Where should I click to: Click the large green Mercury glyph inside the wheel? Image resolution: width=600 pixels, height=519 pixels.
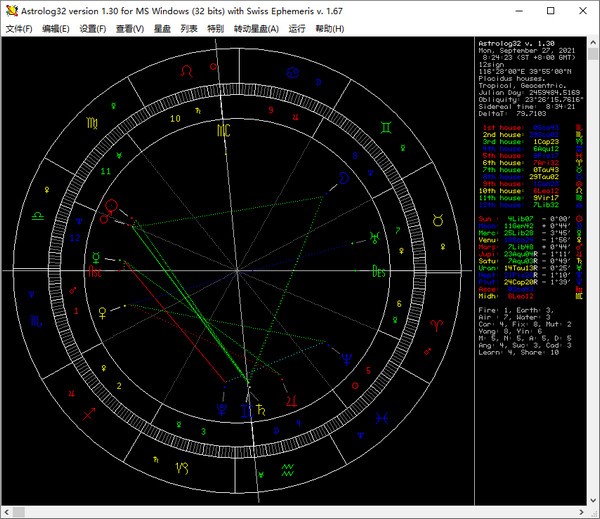pos(96,258)
